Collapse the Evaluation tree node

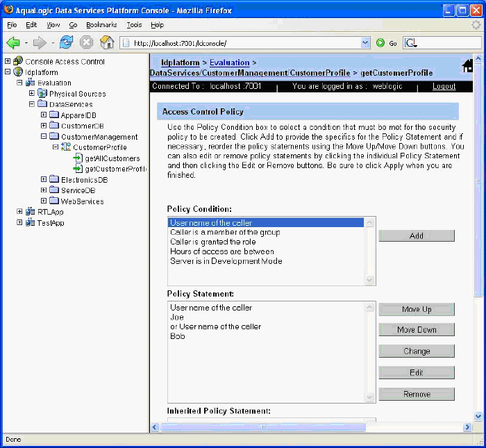[x=19, y=83]
